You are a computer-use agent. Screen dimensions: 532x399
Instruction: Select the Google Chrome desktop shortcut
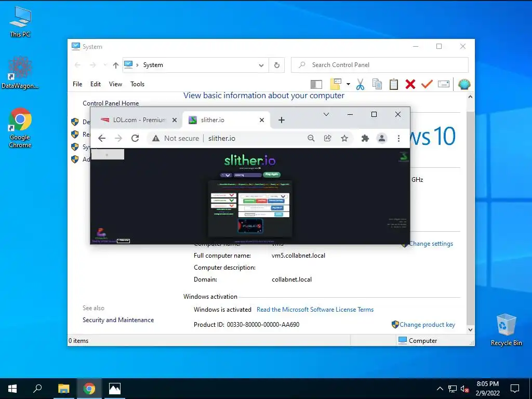coord(20,128)
